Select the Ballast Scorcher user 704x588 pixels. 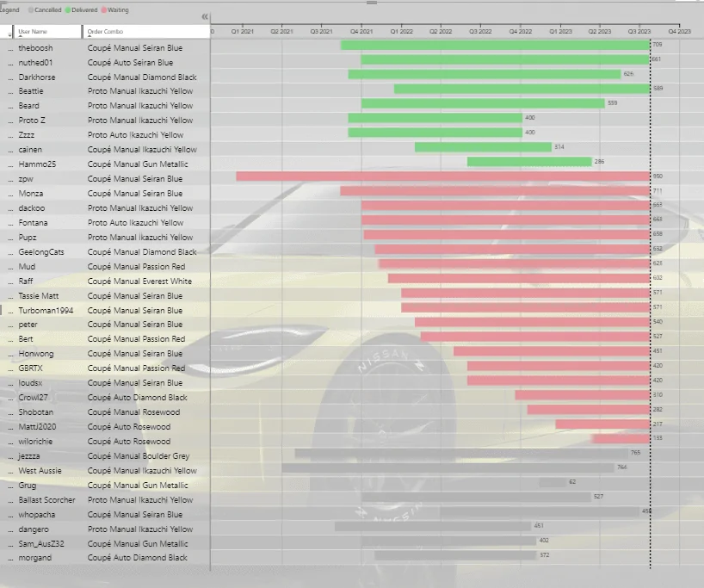click(x=46, y=500)
